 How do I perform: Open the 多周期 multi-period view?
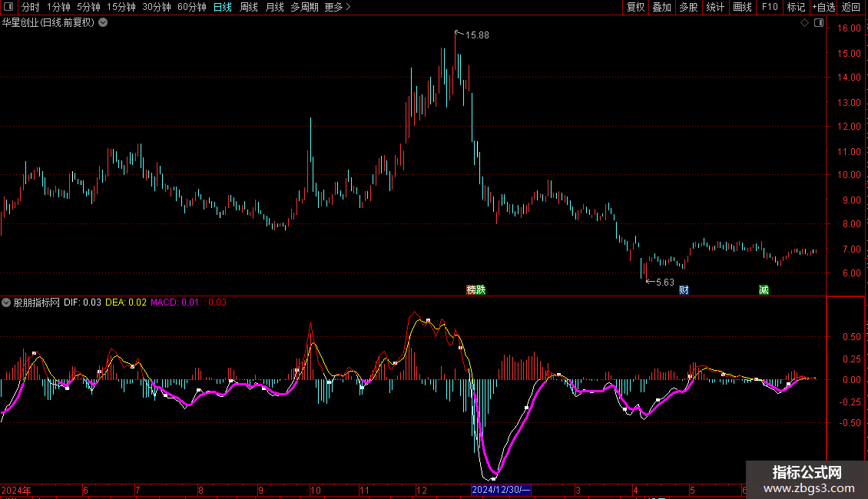[304, 7]
